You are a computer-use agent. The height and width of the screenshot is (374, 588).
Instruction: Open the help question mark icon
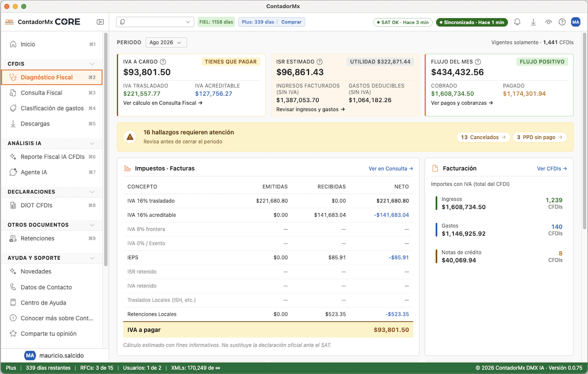[x=562, y=22]
